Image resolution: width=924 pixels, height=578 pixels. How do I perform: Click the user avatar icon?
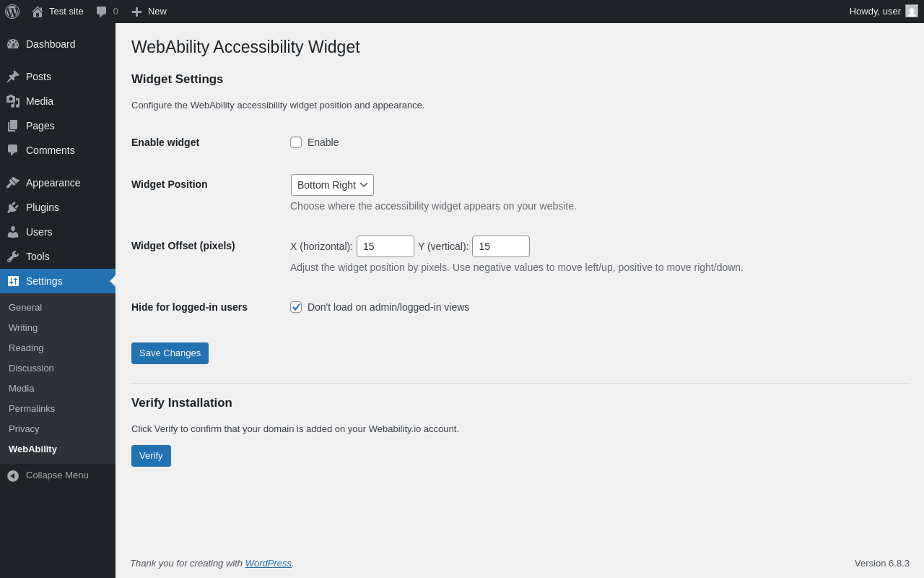pos(912,12)
